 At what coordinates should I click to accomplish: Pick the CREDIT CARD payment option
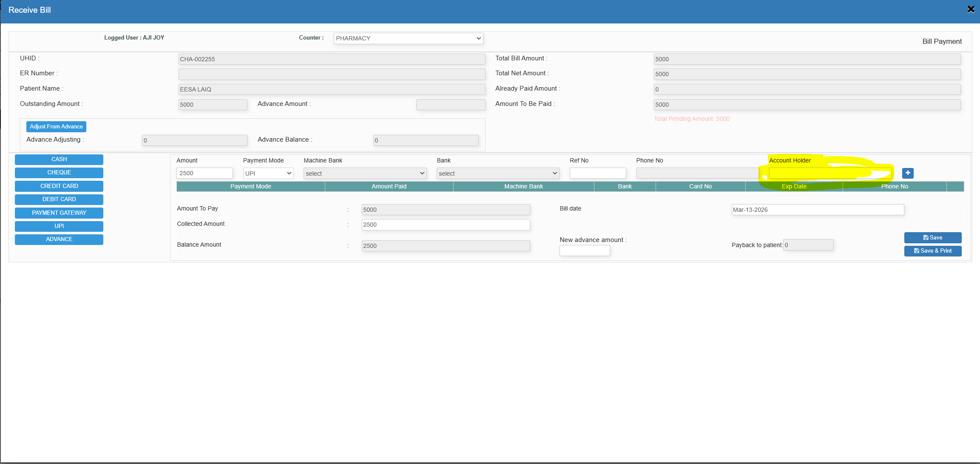tap(59, 186)
